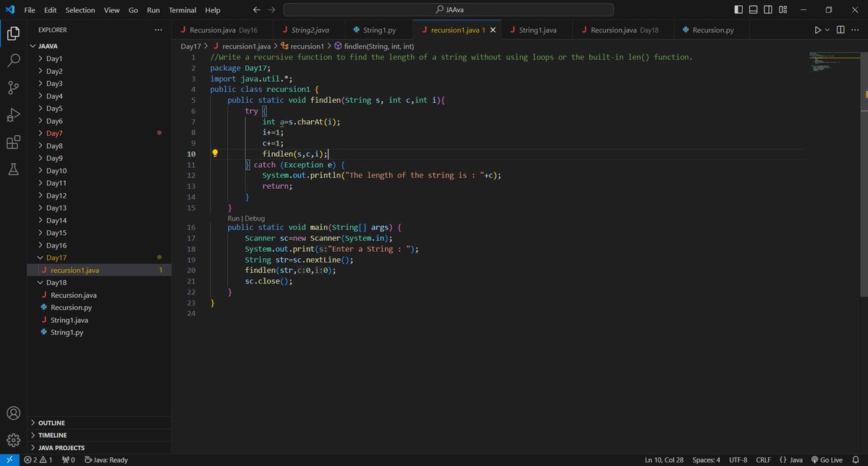
Task: Open the Source Control view
Action: pyautogui.click(x=13, y=88)
